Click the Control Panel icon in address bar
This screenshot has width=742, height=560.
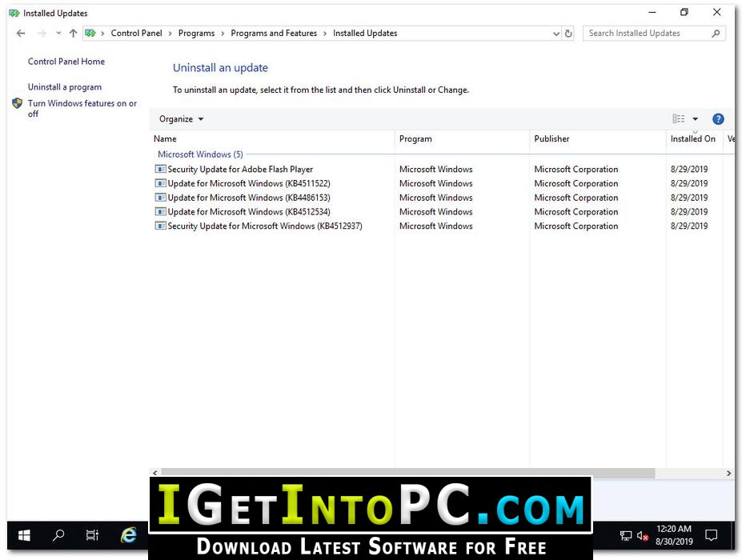90,33
